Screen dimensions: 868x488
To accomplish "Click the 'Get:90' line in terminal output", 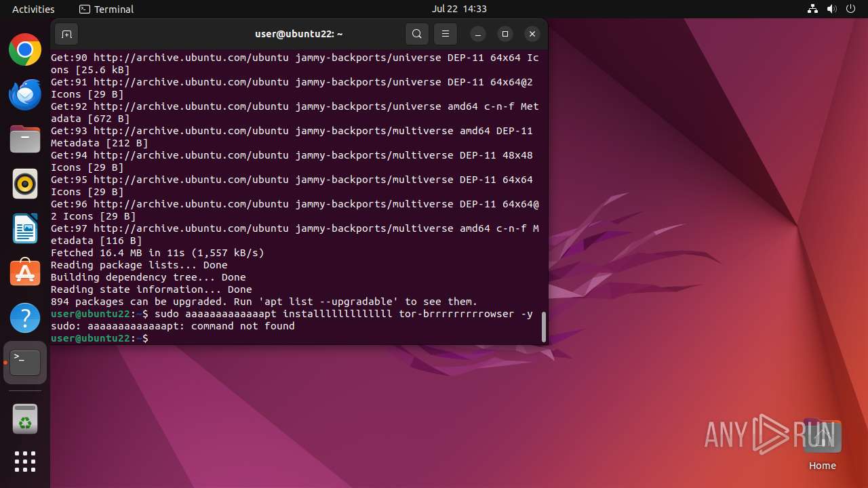I will tap(295, 64).
